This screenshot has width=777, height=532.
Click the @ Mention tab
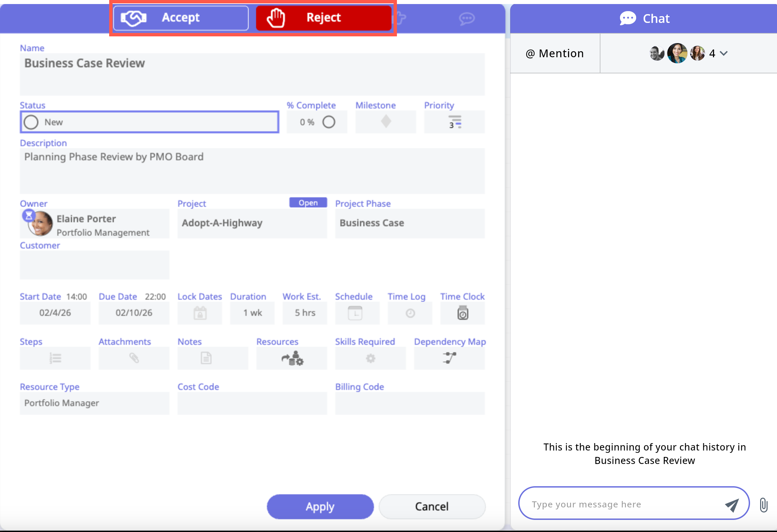coord(555,54)
